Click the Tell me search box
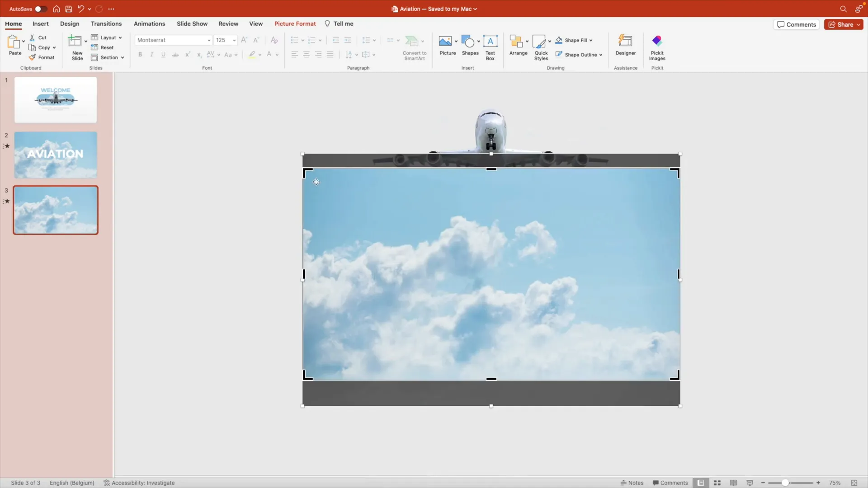Image resolution: width=868 pixels, height=488 pixels. [339, 23]
